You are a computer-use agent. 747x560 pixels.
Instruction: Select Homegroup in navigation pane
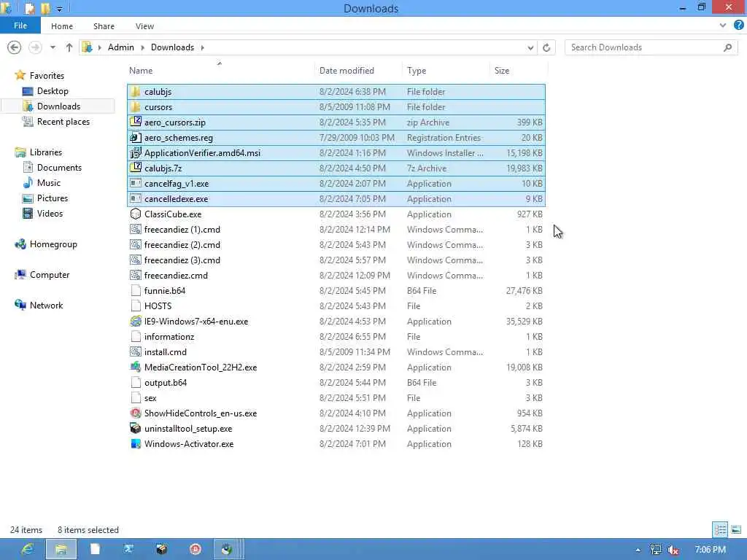coord(53,244)
